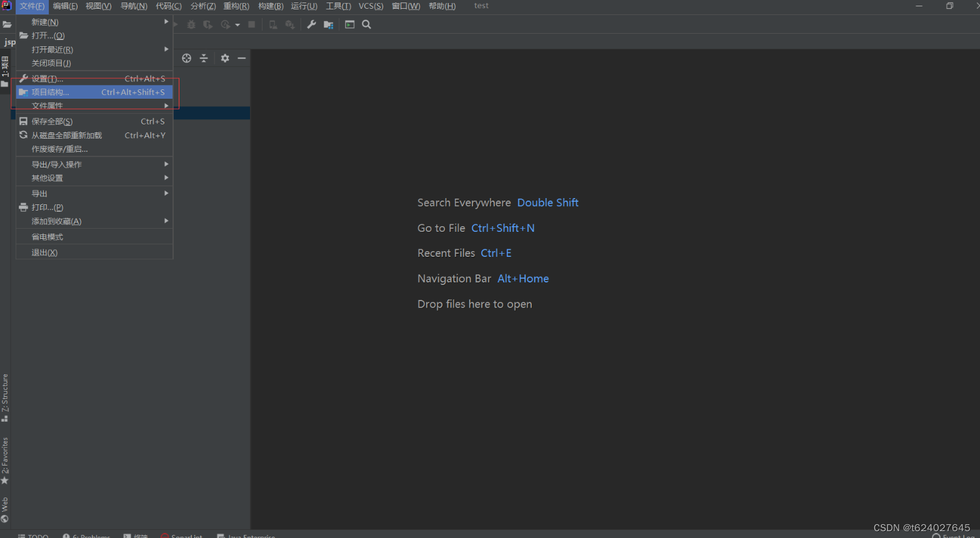Select 关闭项目(J) menu entry
Screen dimensions: 980x538
(94, 63)
